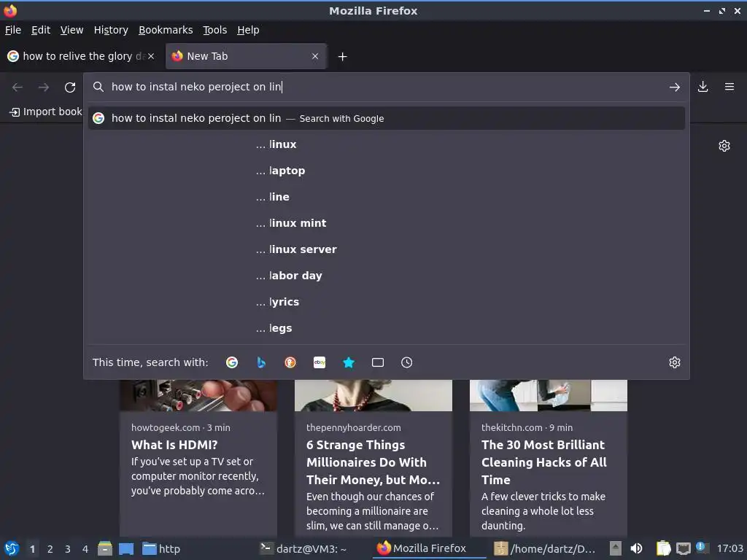Click the Go arrow in address bar
The width and height of the screenshot is (747, 560).
(675, 87)
